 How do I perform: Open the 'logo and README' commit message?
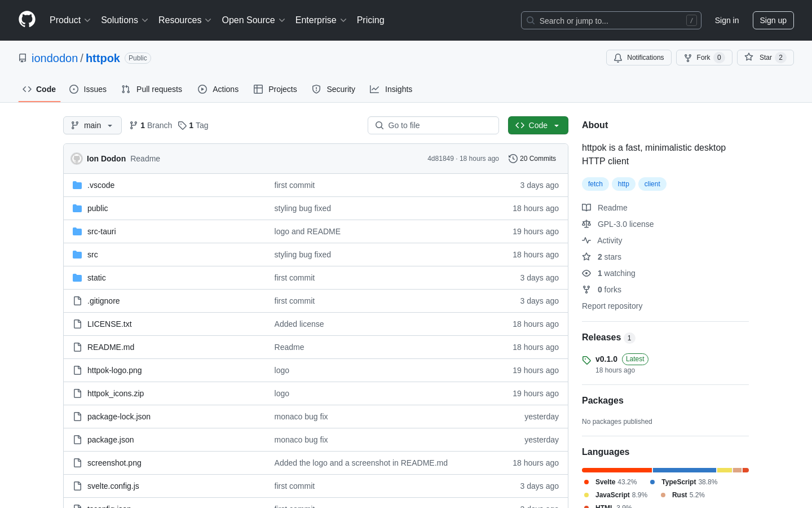[x=307, y=231]
